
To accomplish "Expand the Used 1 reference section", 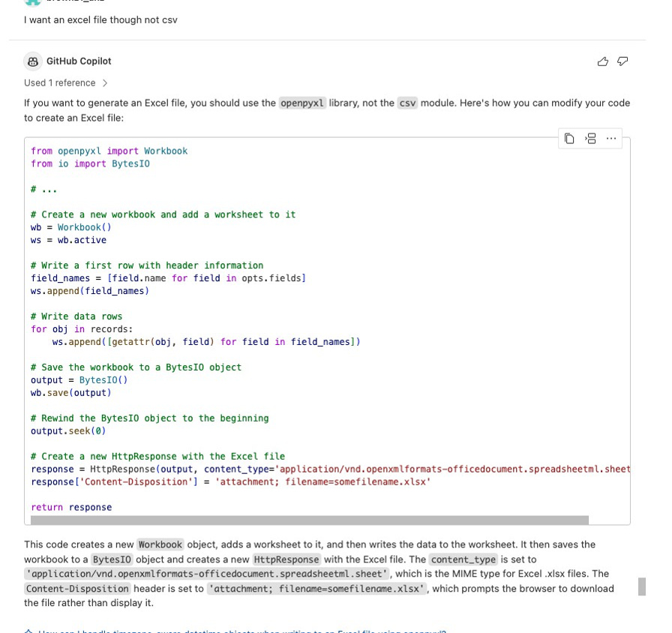I will coord(65,82).
